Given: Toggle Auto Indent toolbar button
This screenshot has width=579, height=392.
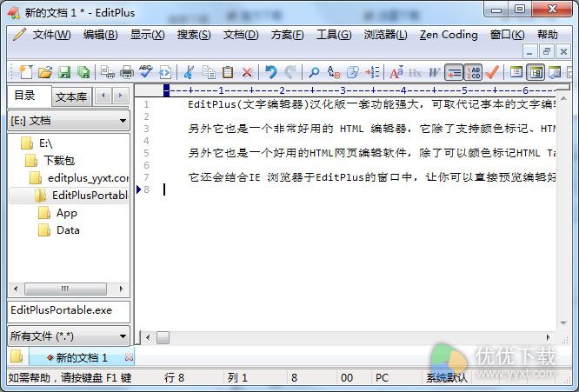Looking at the screenshot, I should (x=454, y=72).
